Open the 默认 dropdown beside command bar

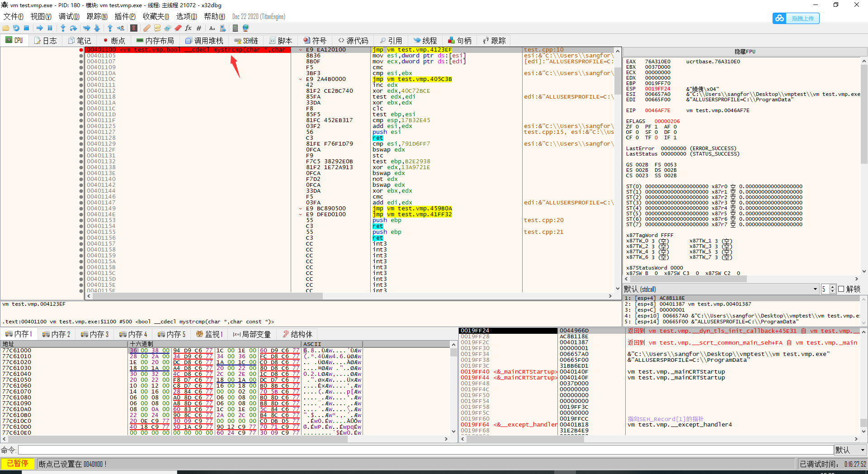point(850,450)
